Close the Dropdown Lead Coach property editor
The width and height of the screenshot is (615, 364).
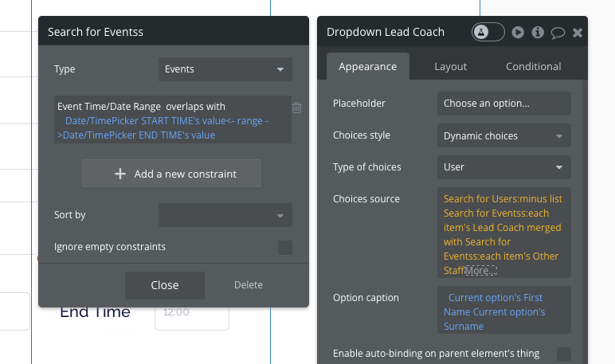[578, 33]
